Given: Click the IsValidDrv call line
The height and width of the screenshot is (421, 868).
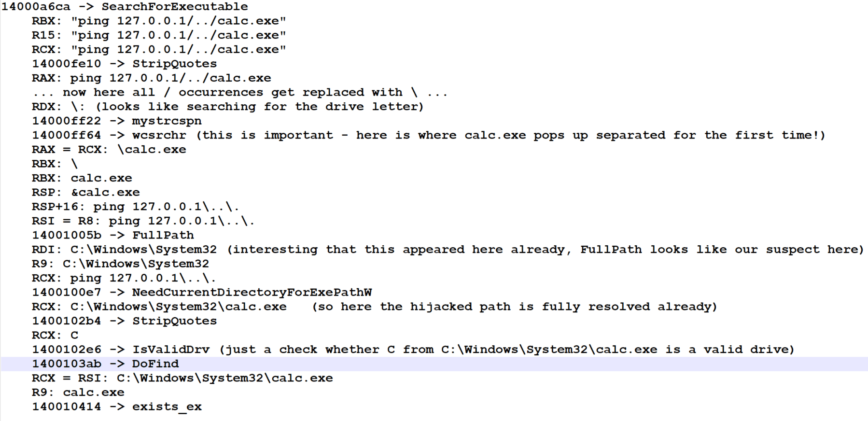Looking at the screenshot, I should 413,350.
